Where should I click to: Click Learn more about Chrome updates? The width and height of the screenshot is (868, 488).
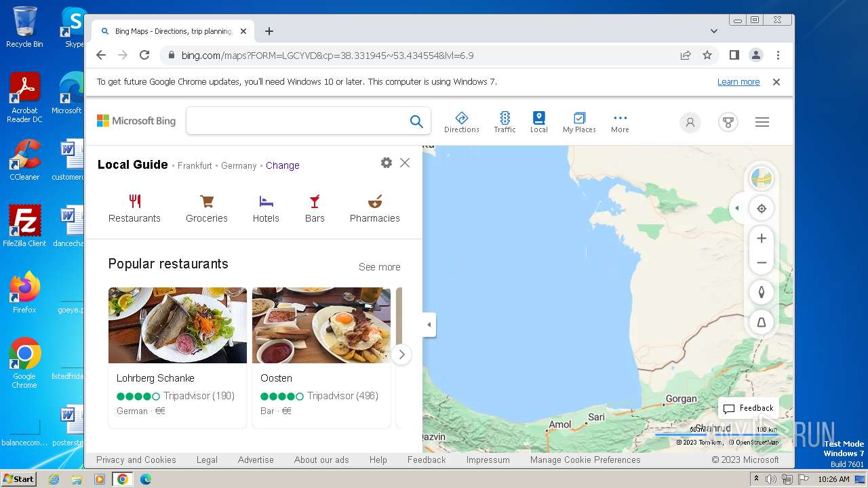tap(738, 82)
